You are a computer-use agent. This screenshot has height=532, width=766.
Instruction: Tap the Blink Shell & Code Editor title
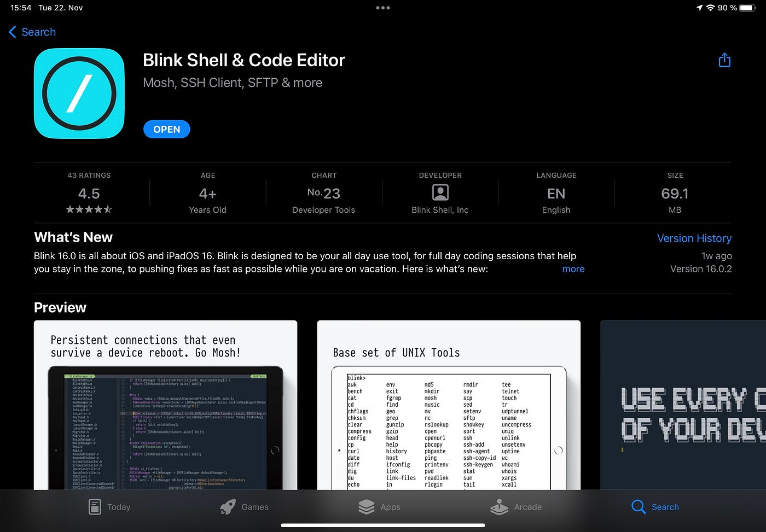[244, 60]
